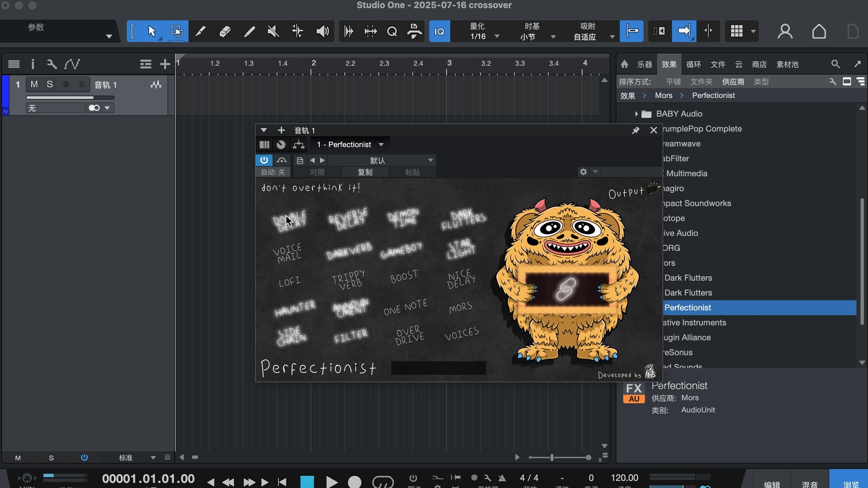Select the Arrow tool in toolbar

pyautogui.click(x=152, y=31)
